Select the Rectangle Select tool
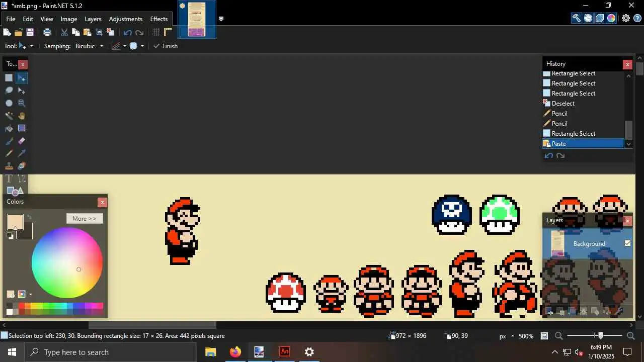The height and width of the screenshot is (362, 644). tap(9, 77)
